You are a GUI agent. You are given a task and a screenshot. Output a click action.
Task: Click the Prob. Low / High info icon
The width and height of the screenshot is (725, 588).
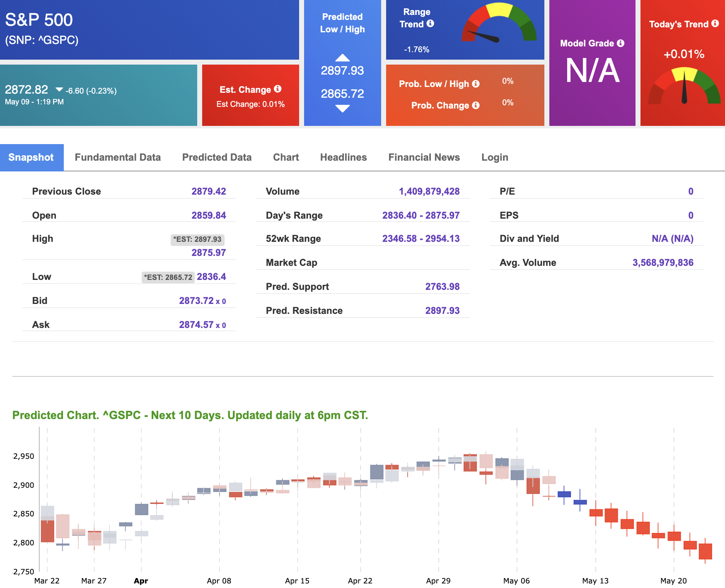point(476,84)
